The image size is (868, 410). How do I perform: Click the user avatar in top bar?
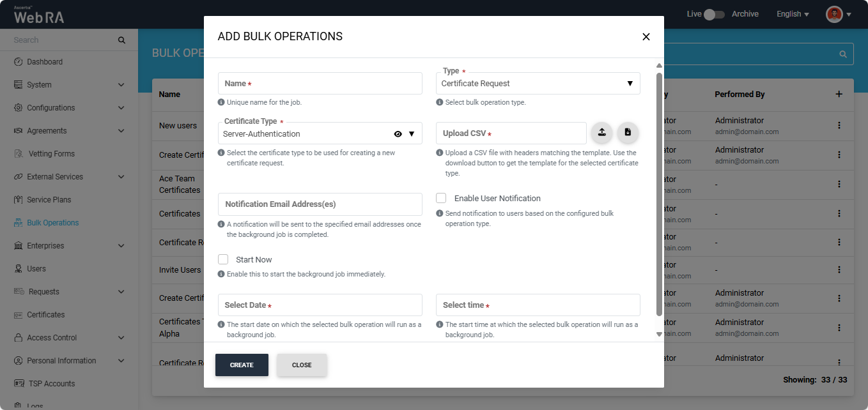(834, 14)
